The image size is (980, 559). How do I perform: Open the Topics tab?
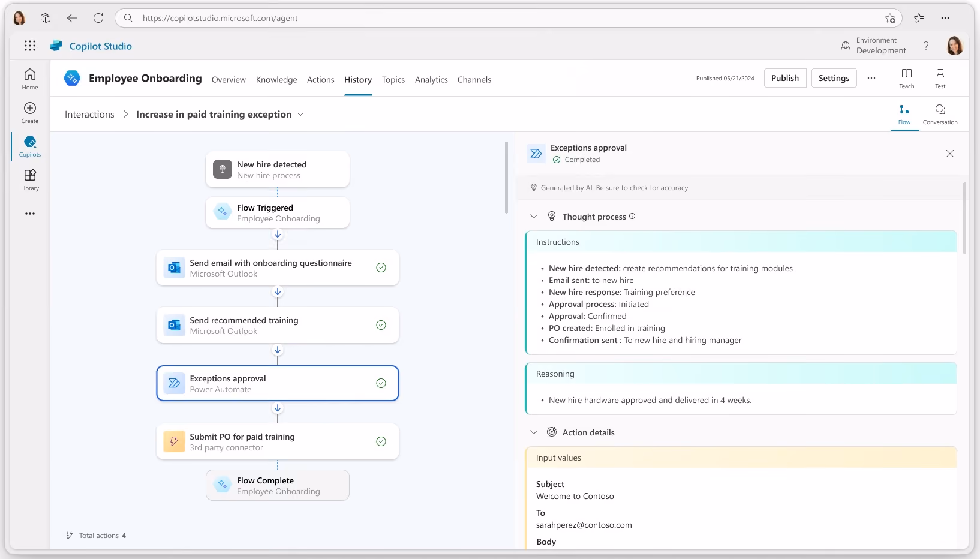pos(393,80)
